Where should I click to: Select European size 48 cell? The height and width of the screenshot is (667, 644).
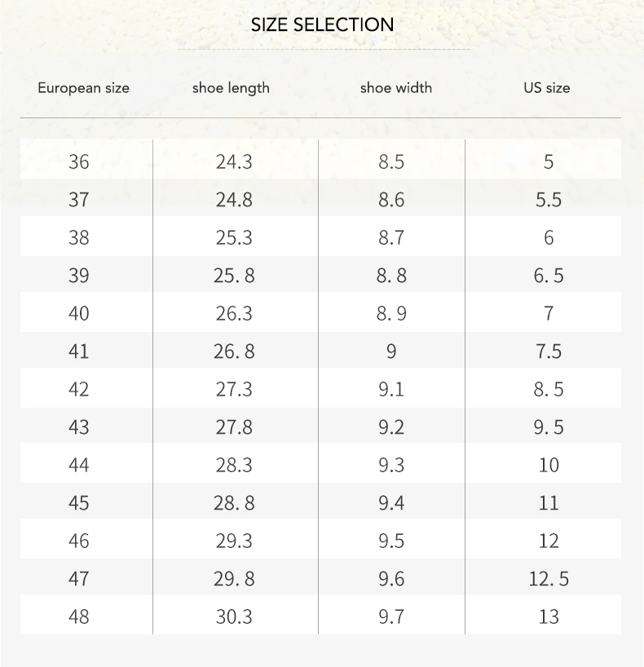pos(79,616)
